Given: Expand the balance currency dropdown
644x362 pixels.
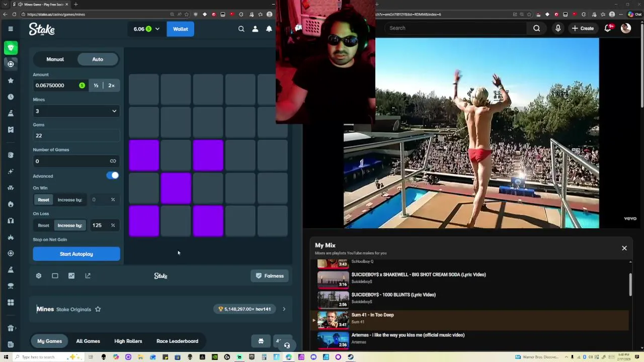Looking at the screenshot, I should click(157, 29).
